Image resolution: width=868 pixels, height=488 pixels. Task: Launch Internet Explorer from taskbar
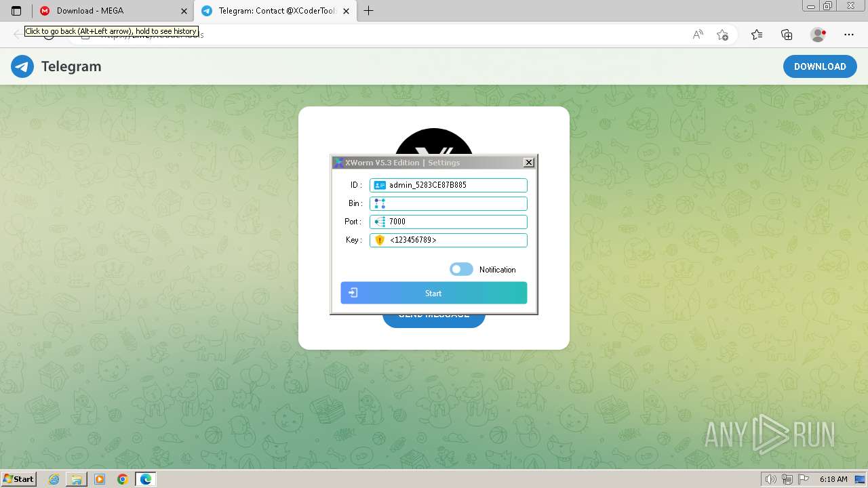(x=54, y=479)
